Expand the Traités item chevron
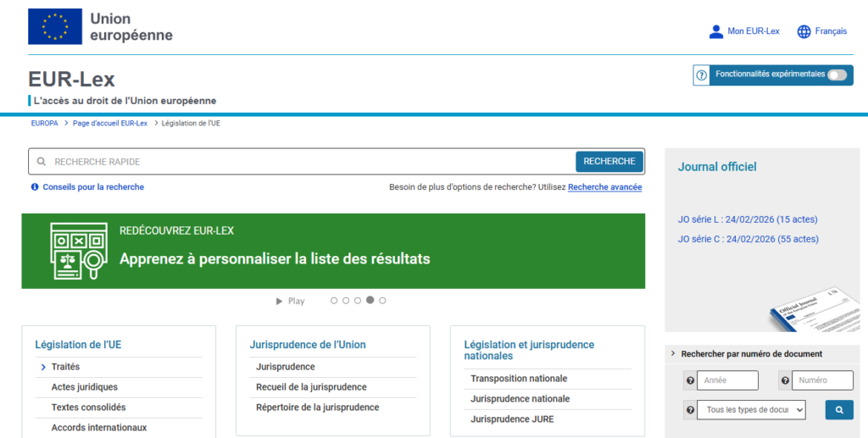868x438 pixels. coord(43,368)
